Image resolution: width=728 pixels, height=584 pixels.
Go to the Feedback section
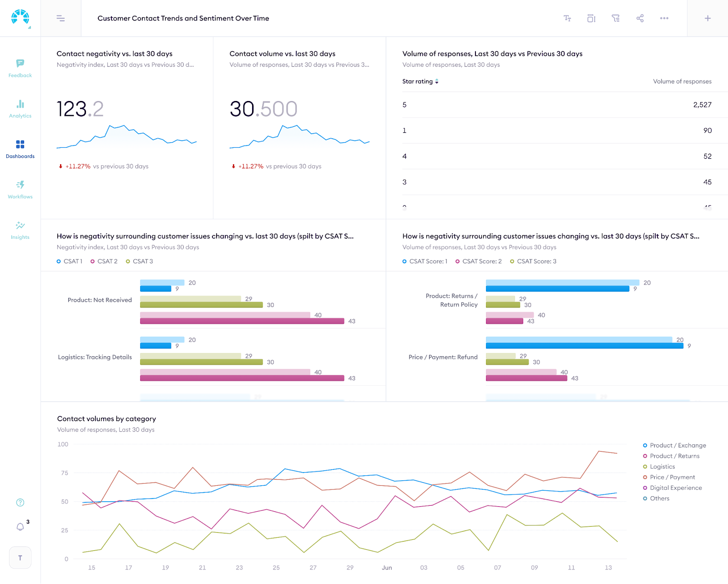click(20, 69)
